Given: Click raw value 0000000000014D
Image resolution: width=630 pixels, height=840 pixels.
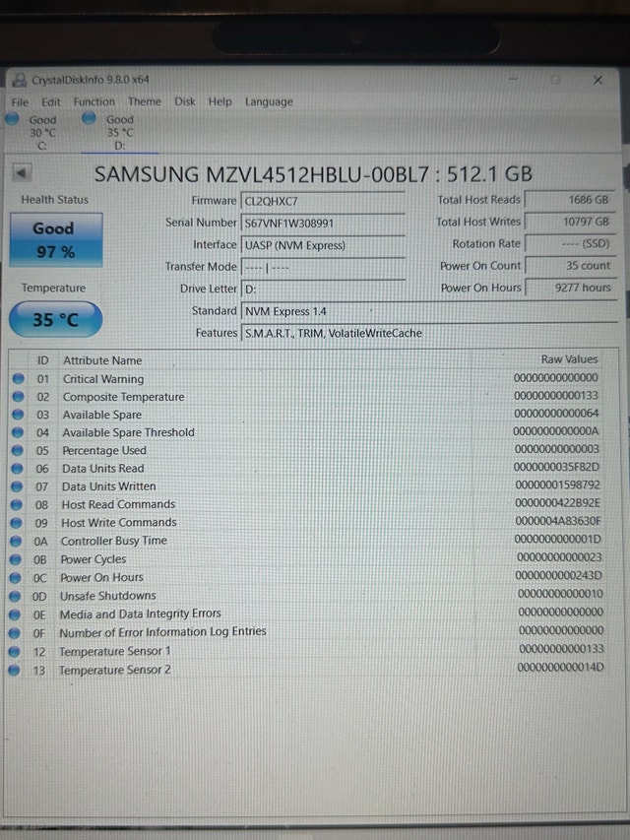Looking at the screenshot, I should [x=560, y=668].
